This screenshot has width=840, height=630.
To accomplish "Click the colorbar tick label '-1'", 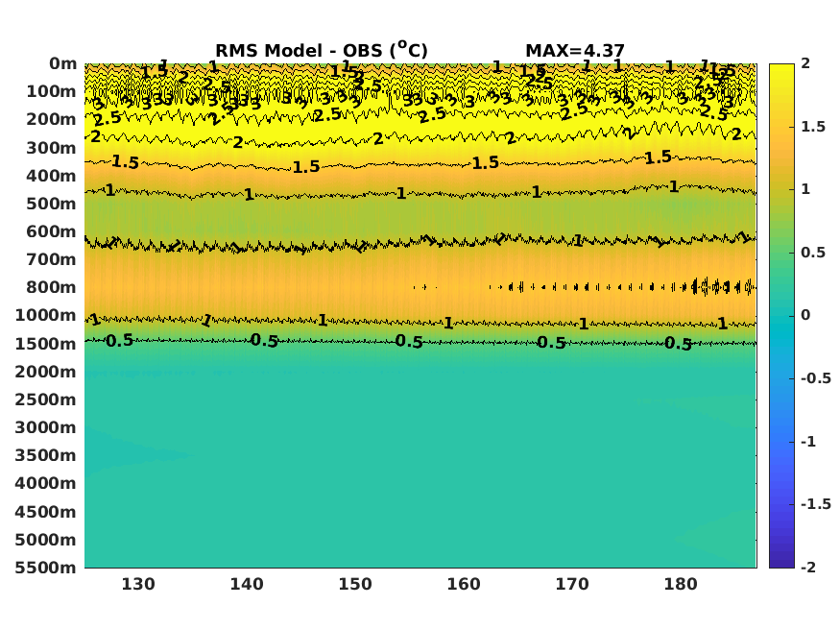I will point(808,442).
